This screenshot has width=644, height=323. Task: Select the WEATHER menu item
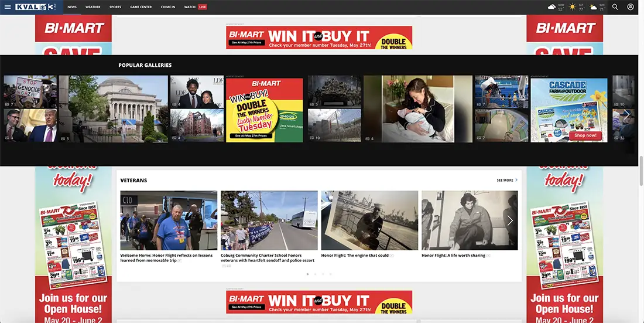(93, 7)
